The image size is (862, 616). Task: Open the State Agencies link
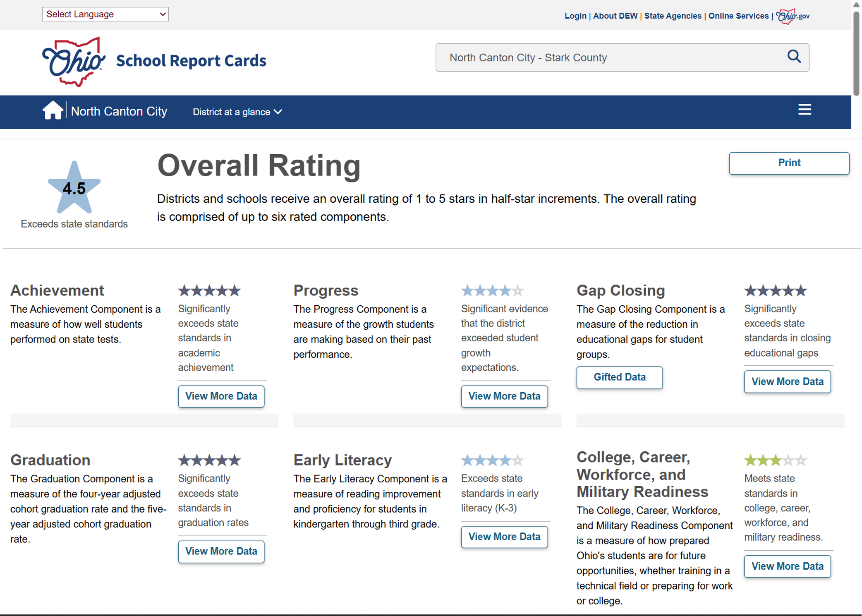pyautogui.click(x=673, y=16)
